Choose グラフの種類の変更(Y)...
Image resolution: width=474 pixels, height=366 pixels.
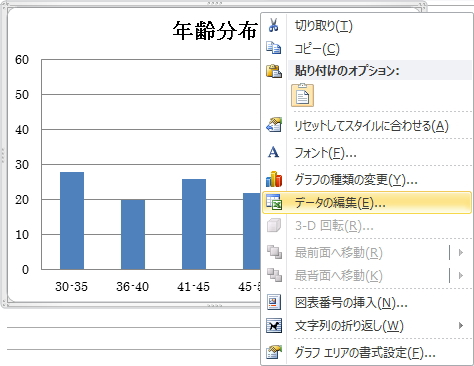(367, 180)
